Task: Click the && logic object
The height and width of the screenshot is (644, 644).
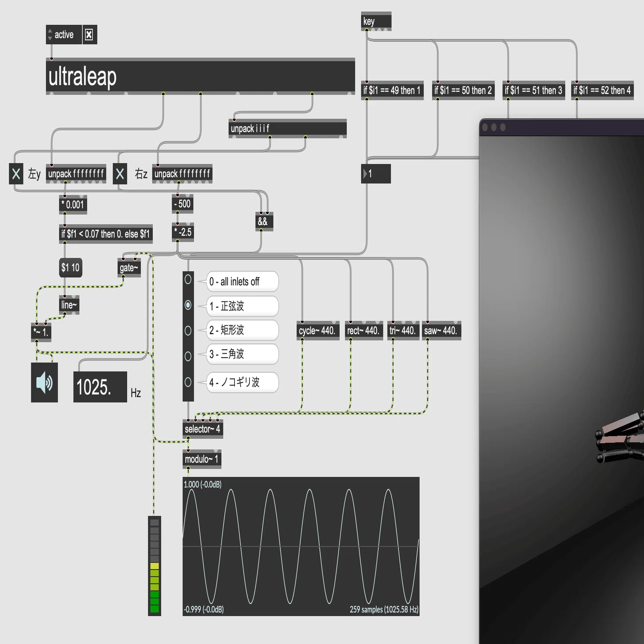Action: [x=264, y=222]
